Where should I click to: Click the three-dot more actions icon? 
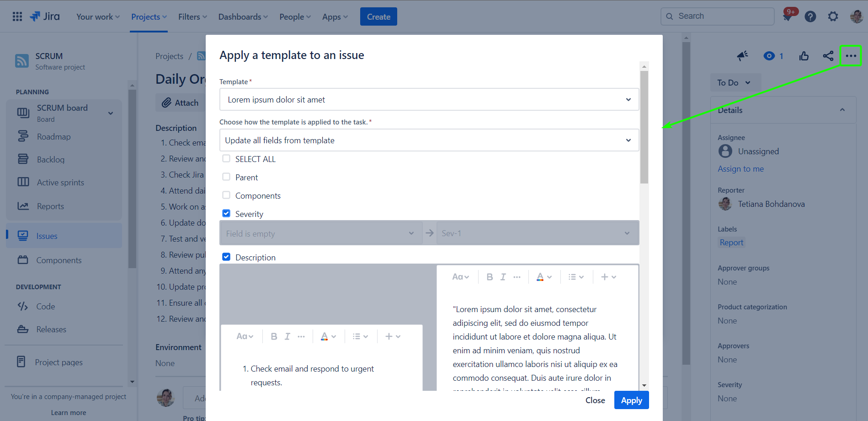[x=851, y=56]
